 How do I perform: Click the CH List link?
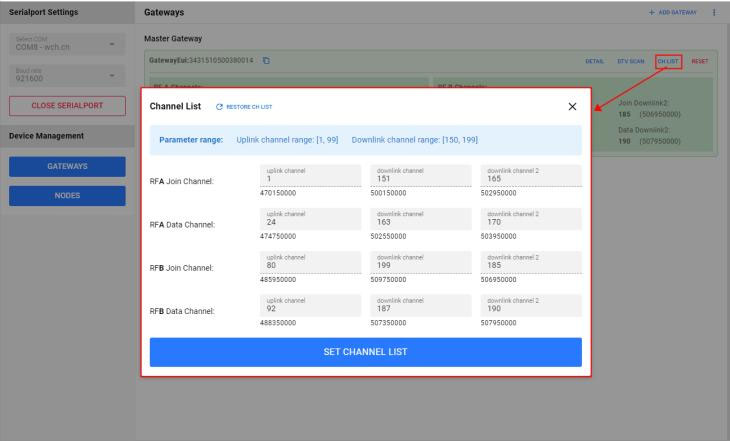pos(668,62)
